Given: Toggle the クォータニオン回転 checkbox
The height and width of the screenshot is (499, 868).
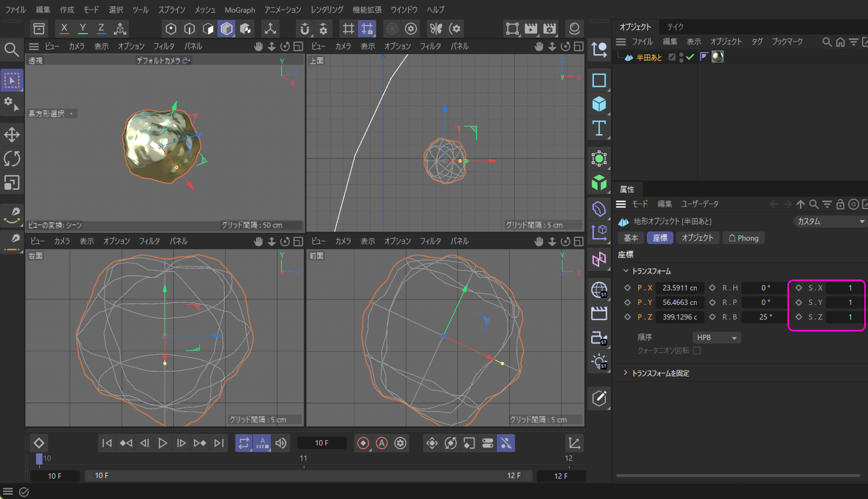Looking at the screenshot, I should click(x=697, y=351).
